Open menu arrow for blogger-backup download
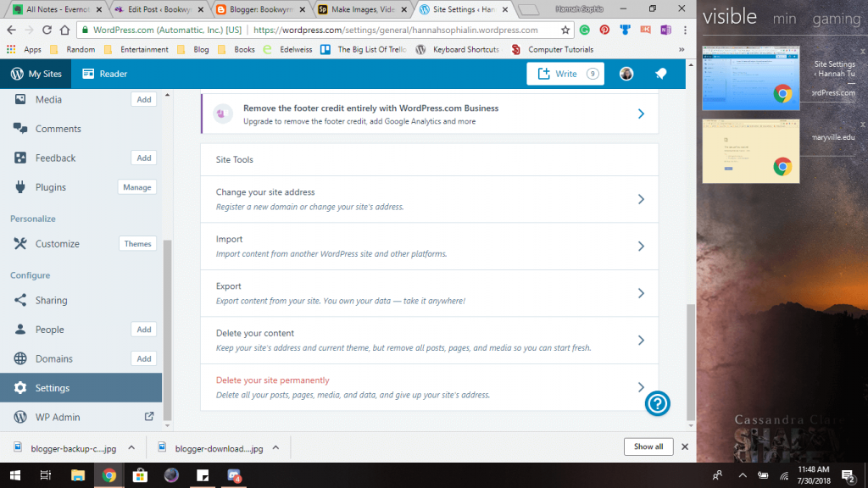This screenshot has width=868, height=488. (131, 446)
